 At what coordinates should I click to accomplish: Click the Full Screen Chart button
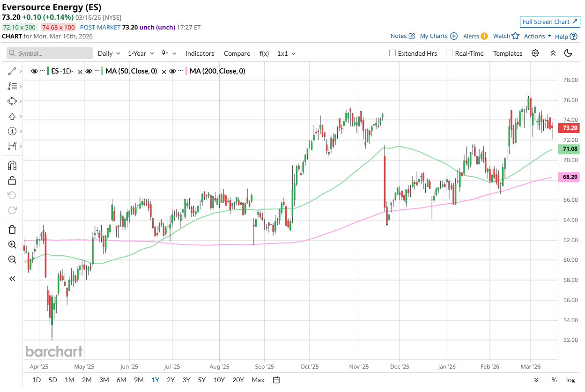[550, 22]
